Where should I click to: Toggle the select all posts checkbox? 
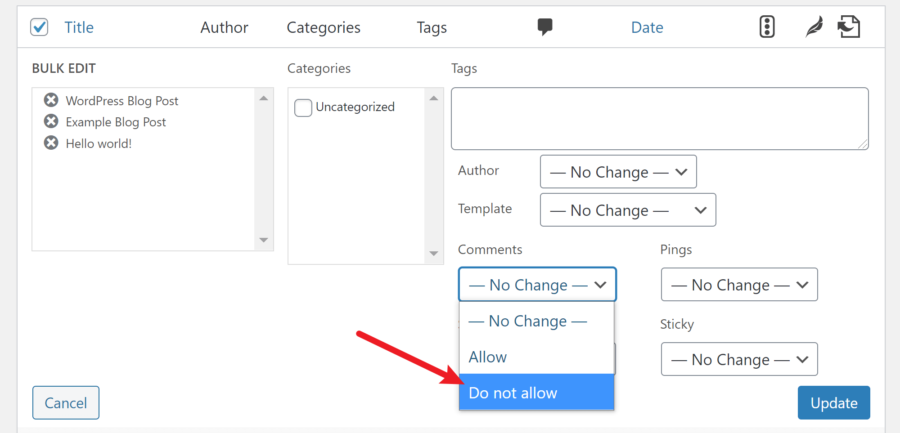[x=39, y=27]
